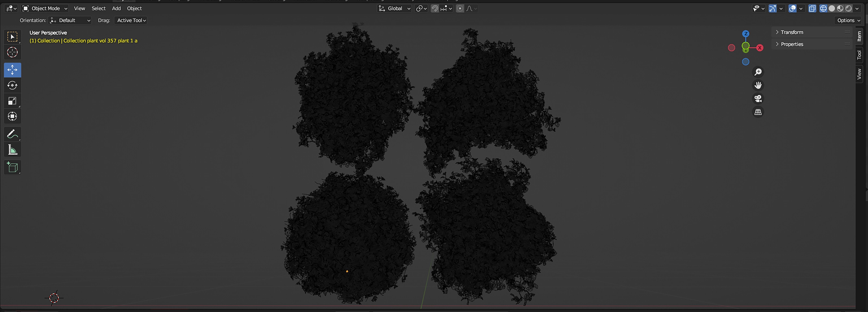Image resolution: width=868 pixels, height=312 pixels.
Task: Open the Orientation Default dropdown
Action: click(x=70, y=20)
